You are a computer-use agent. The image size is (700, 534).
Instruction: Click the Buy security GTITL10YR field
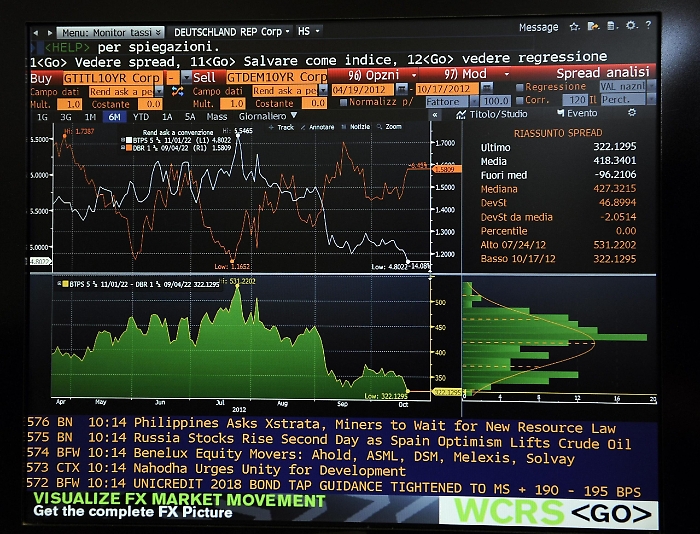(110, 77)
